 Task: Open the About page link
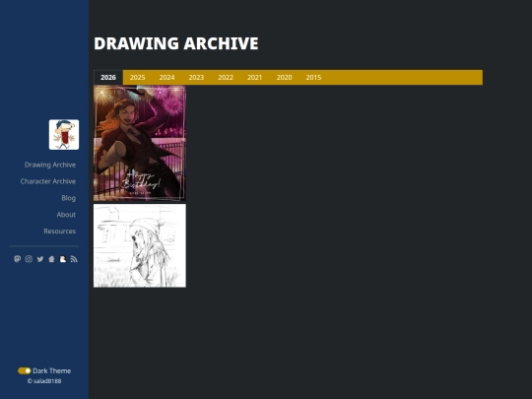66,215
